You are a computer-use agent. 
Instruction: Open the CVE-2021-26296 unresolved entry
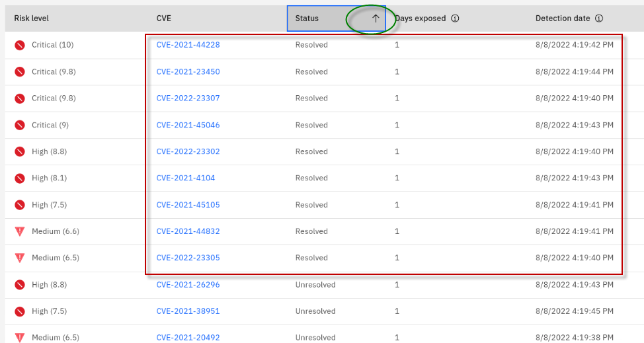click(x=188, y=285)
